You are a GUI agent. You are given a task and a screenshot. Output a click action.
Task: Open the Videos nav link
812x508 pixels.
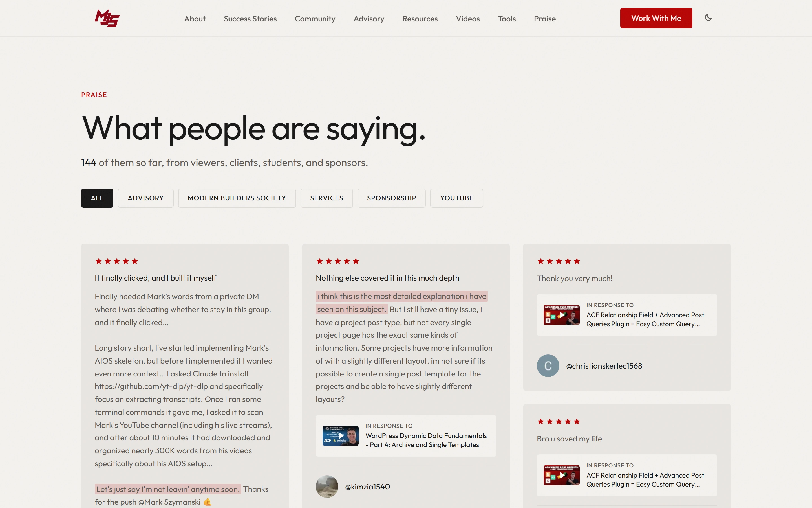click(x=468, y=19)
